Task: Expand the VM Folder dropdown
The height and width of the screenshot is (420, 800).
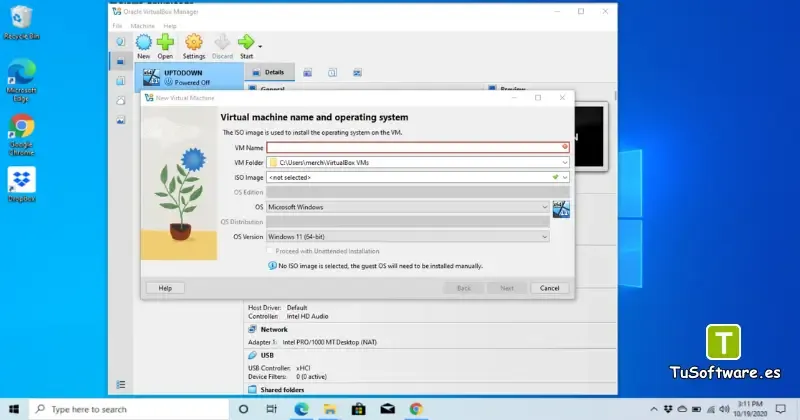Action: (x=565, y=162)
